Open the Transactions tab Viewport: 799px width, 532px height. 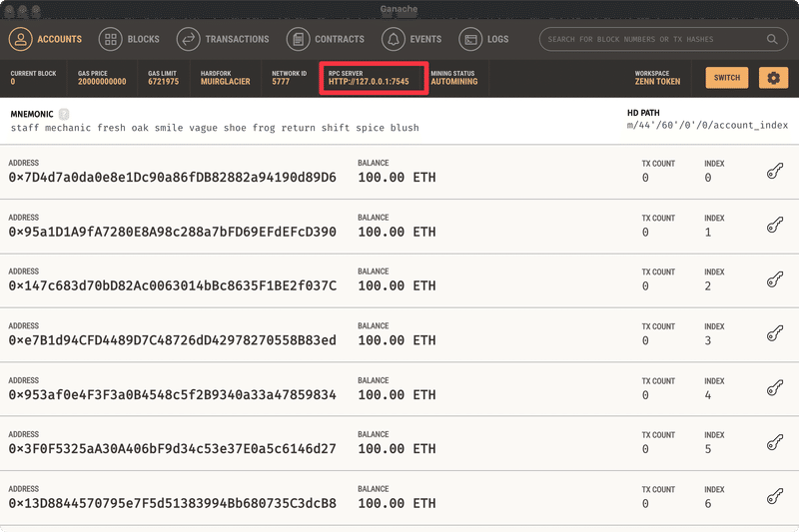[x=223, y=39]
